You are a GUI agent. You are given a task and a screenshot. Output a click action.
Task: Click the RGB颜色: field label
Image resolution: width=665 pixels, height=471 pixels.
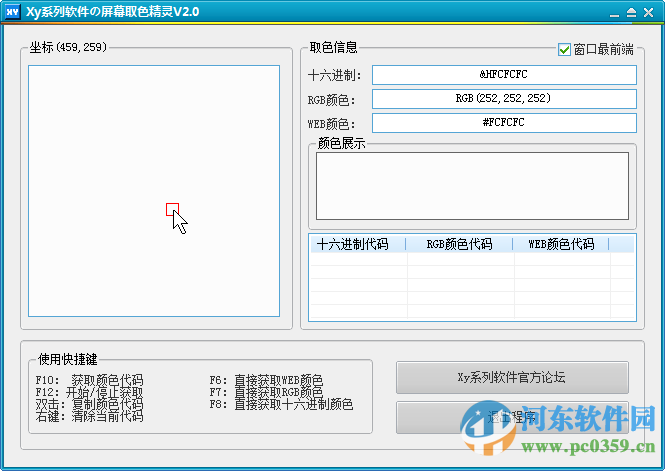click(x=332, y=100)
